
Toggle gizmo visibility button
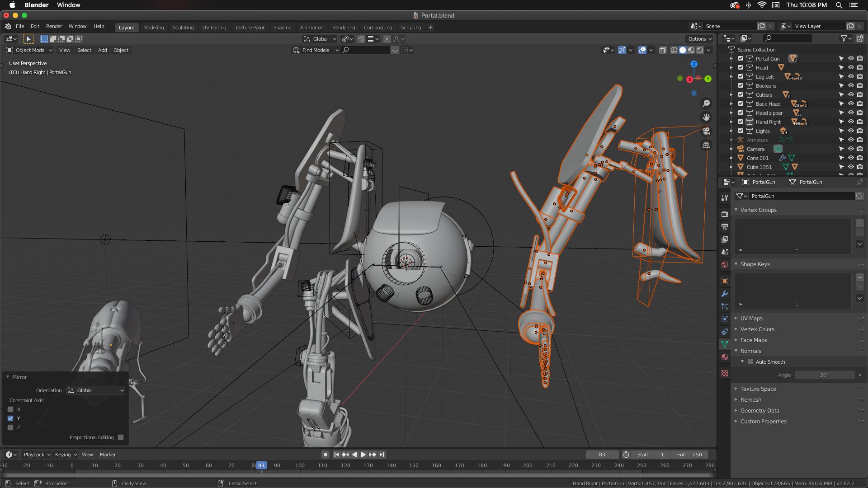point(622,50)
